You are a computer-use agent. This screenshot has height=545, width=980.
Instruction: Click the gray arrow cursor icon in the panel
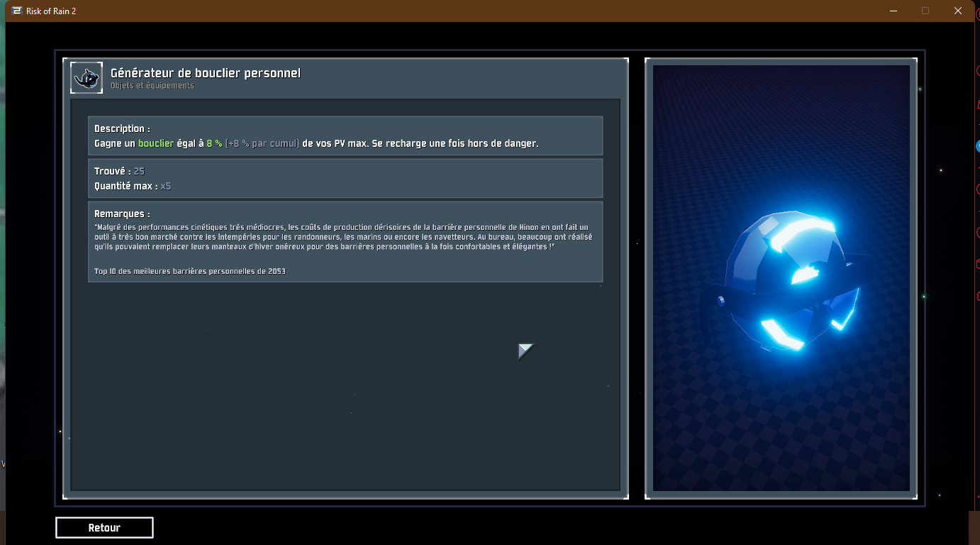click(x=525, y=351)
